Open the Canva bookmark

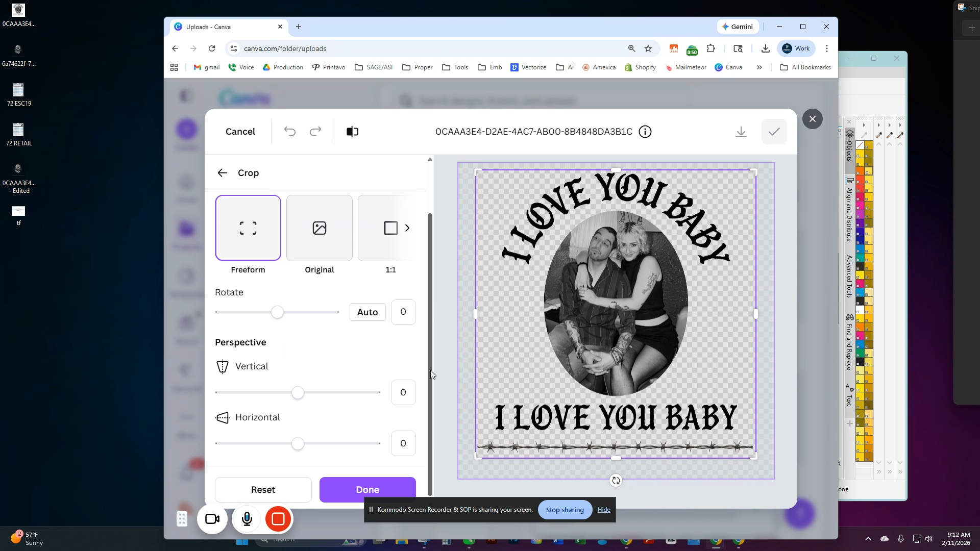click(x=728, y=67)
